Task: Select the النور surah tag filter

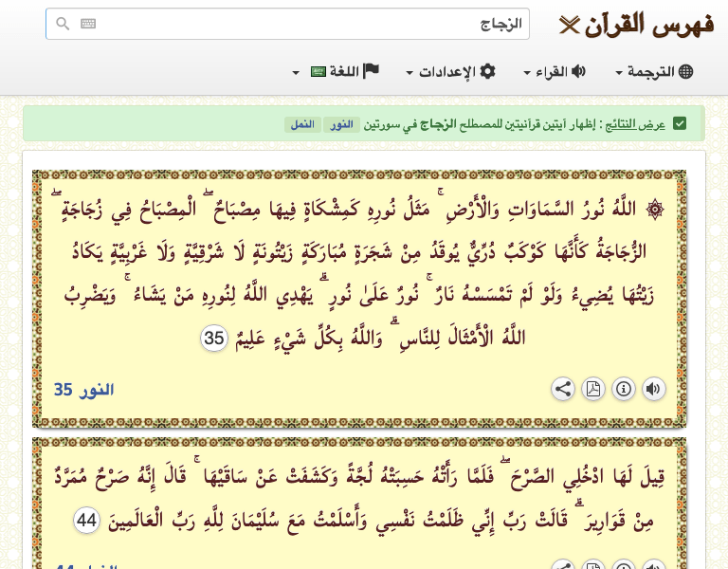Action: [x=341, y=124]
